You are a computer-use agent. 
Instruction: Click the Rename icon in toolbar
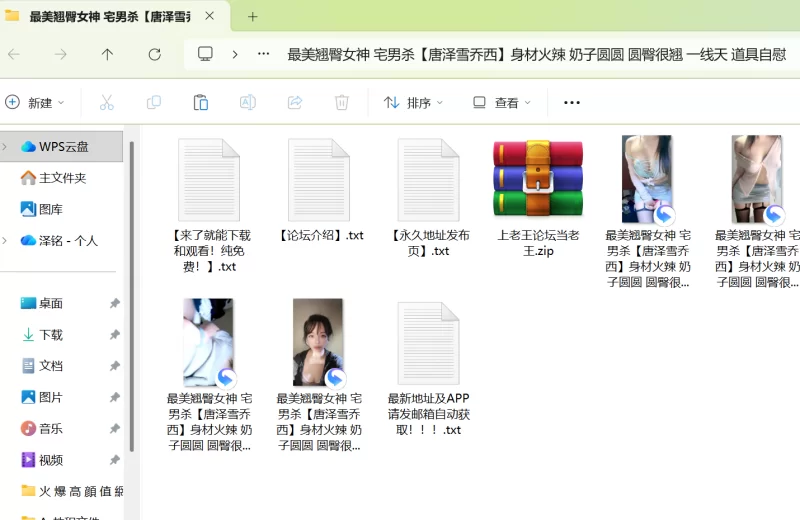[x=247, y=102]
